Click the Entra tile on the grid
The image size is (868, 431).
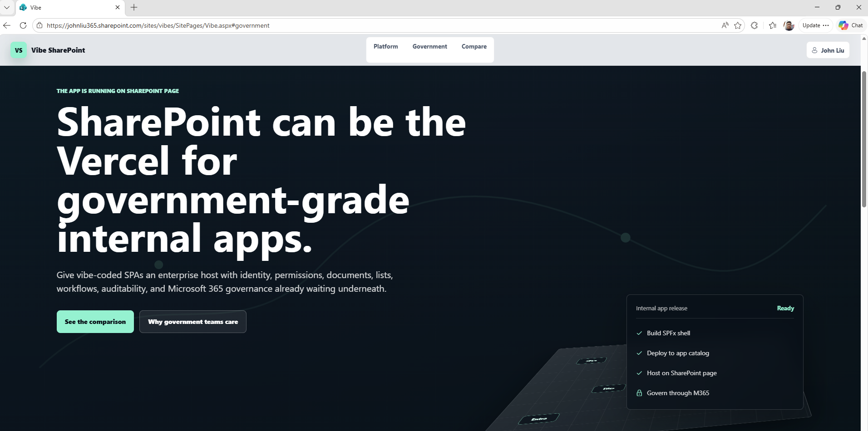(x=539, y=418)
